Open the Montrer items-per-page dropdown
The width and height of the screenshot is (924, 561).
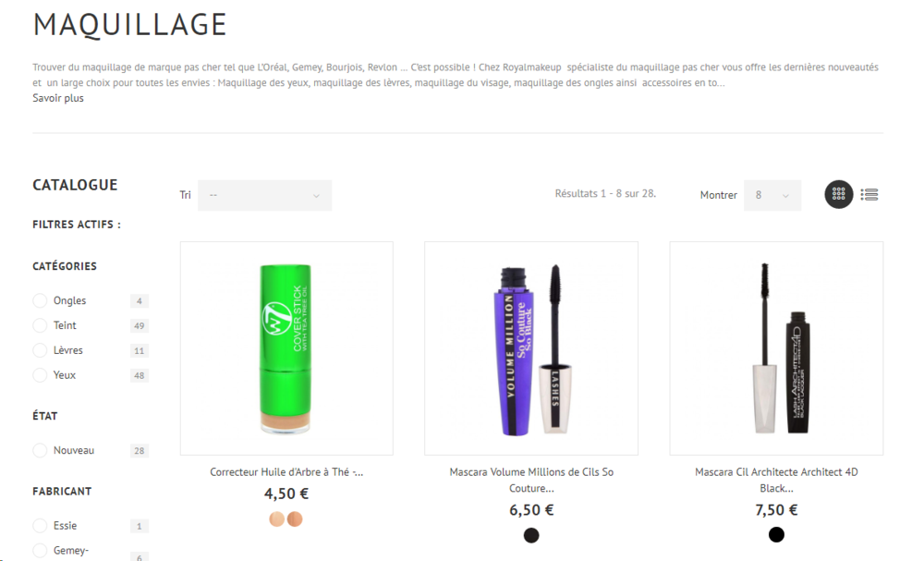click(x=772, y=195)
